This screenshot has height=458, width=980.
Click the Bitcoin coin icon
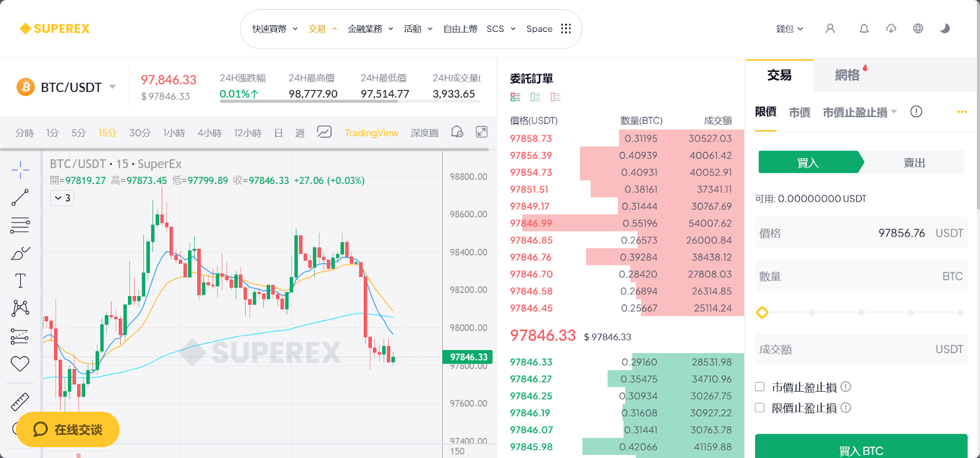26,87
